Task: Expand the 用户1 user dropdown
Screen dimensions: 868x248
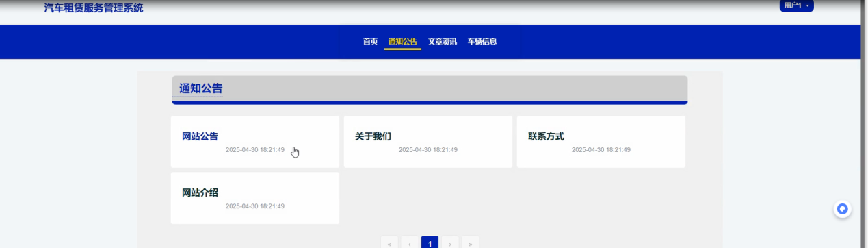Action: point(797,5)
